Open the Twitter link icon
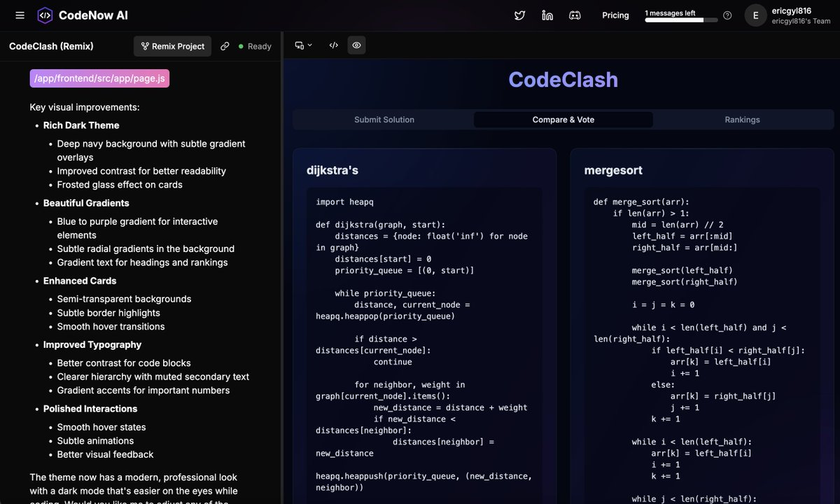The width and height of the screenshot is (840, 504). [519, 15]
